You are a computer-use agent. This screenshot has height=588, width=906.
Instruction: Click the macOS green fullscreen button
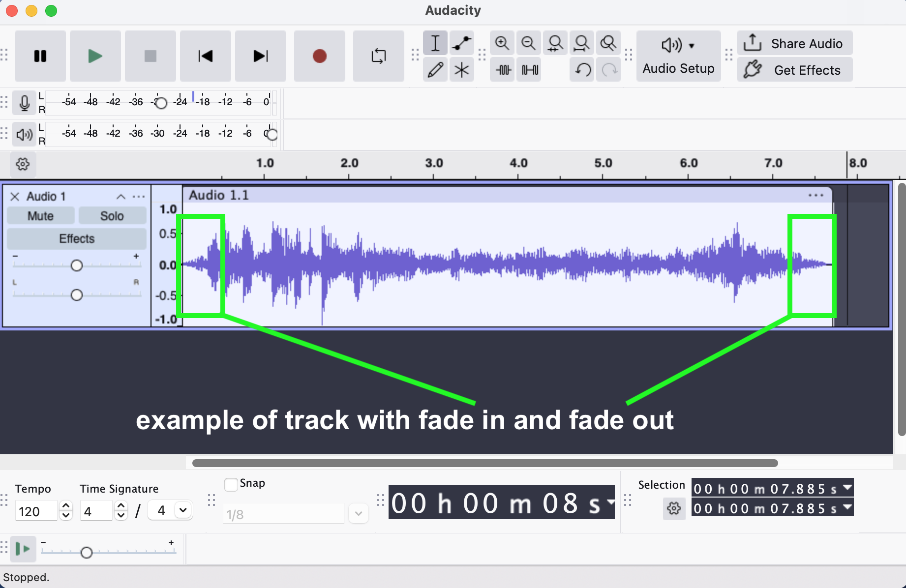(x=51, y=11)
